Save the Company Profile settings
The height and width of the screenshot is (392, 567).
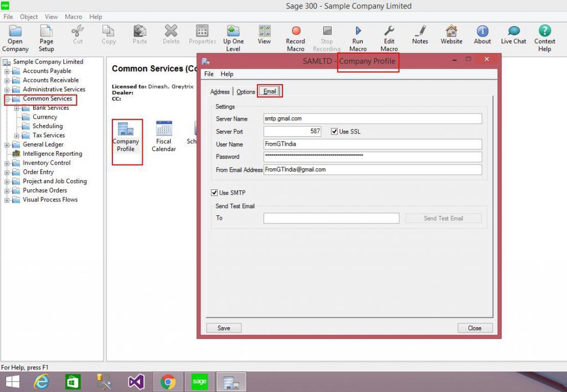tap(224, 328)
